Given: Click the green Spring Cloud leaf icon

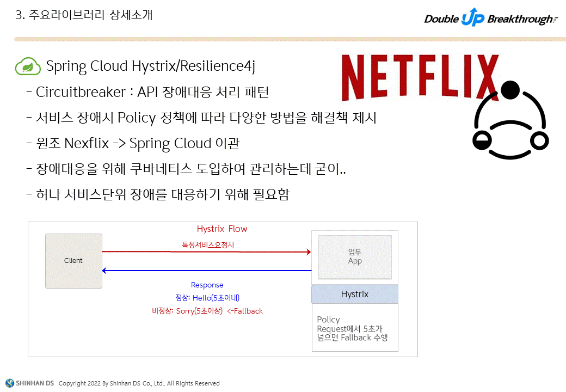Looking at the screenshot, I should click(28, 66).
